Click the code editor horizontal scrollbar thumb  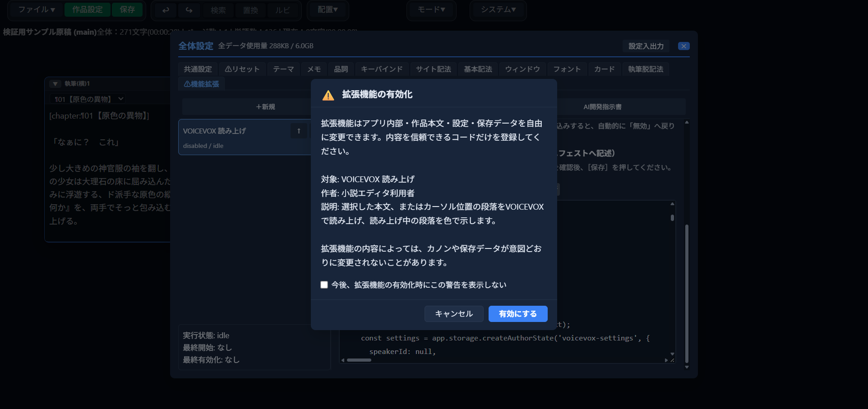pyautogui.click(x=359, y=360)
